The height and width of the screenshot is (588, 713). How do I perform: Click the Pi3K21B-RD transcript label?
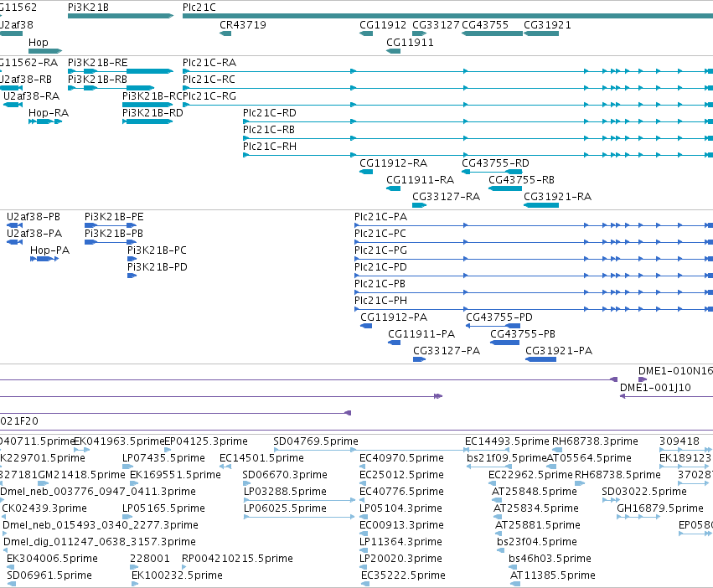pos(152,112)
